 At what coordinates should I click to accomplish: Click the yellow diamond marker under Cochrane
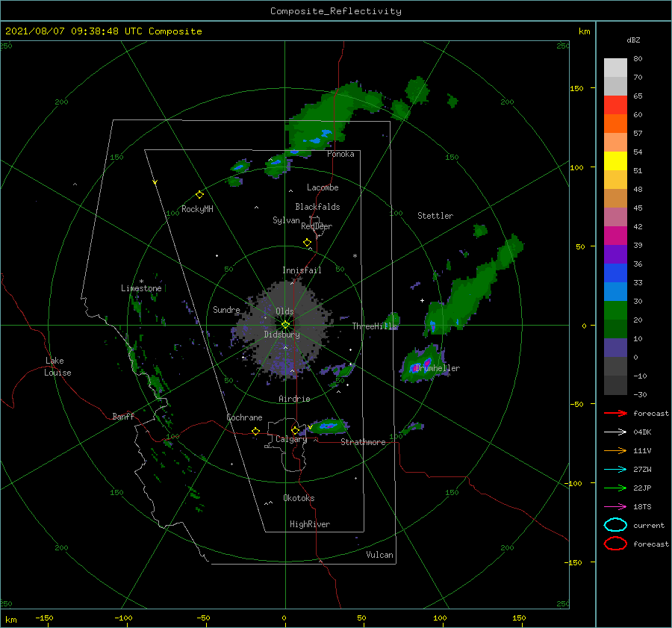coord(256,432)
